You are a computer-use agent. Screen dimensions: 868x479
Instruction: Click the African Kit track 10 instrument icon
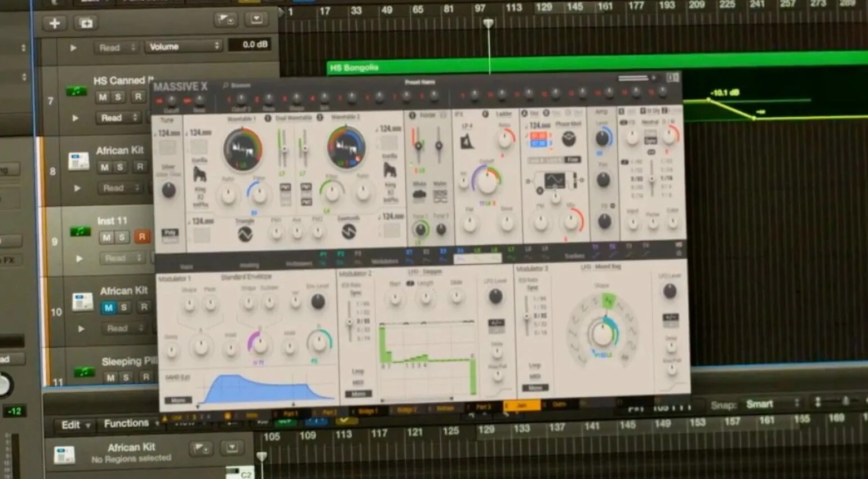point(83,301)
